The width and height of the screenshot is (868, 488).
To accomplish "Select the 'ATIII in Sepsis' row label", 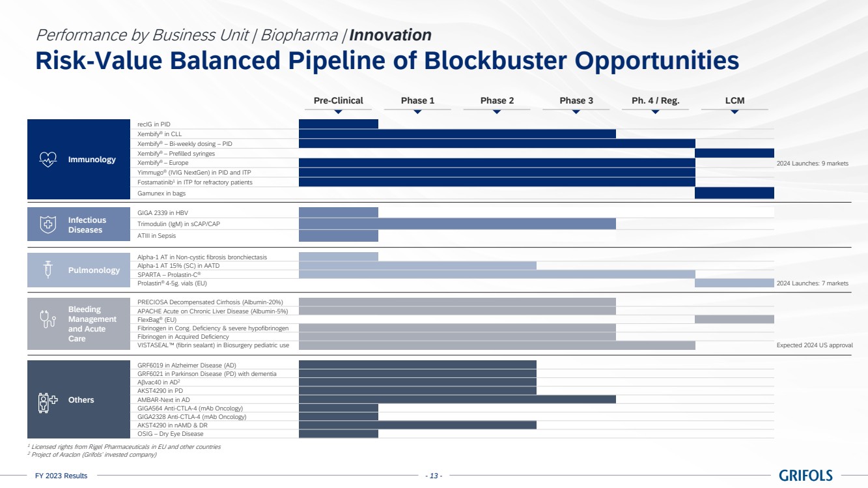I will tap(157, 236).
